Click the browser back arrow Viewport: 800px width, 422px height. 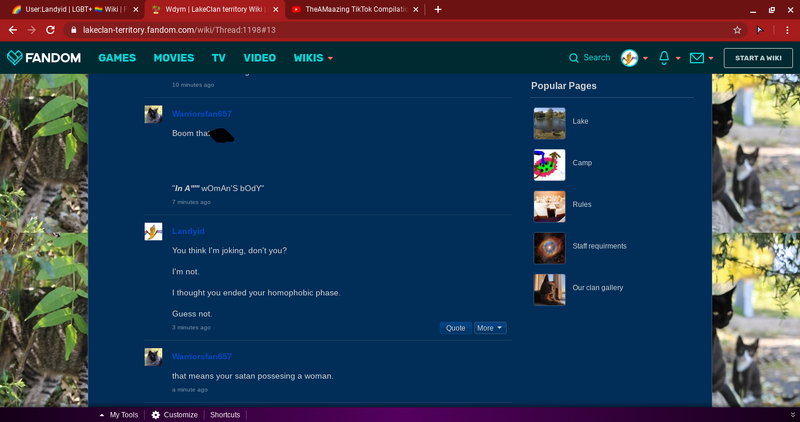13,30
